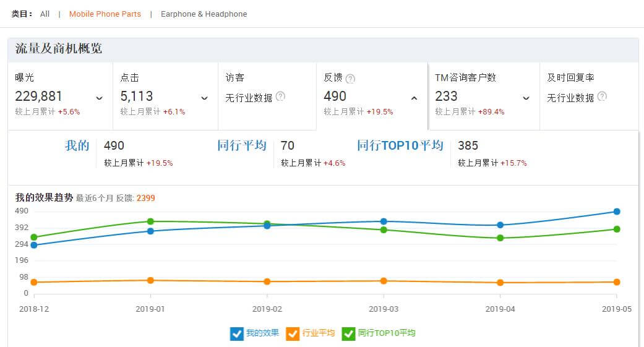Click the 2019-01 axis label

point(150,309)
